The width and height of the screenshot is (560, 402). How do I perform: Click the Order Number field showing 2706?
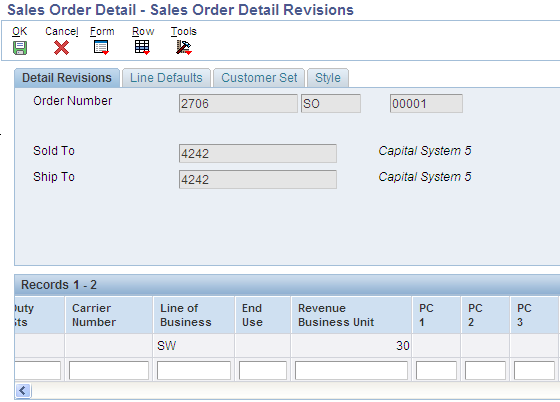click(x=238, y=104)
